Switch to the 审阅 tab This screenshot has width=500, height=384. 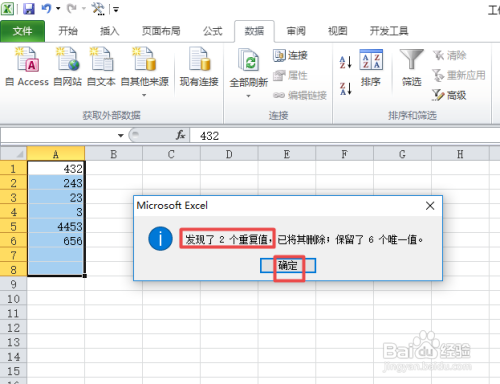[296, 31]
